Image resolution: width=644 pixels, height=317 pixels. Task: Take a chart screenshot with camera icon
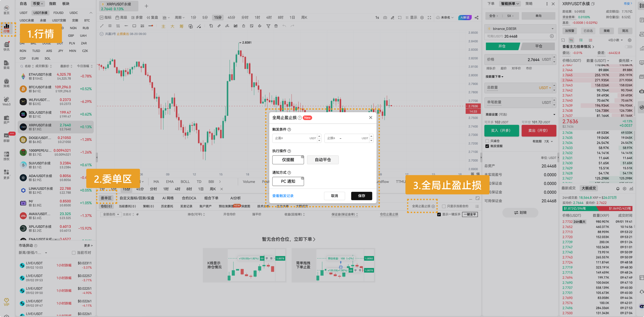pos(385,17)
